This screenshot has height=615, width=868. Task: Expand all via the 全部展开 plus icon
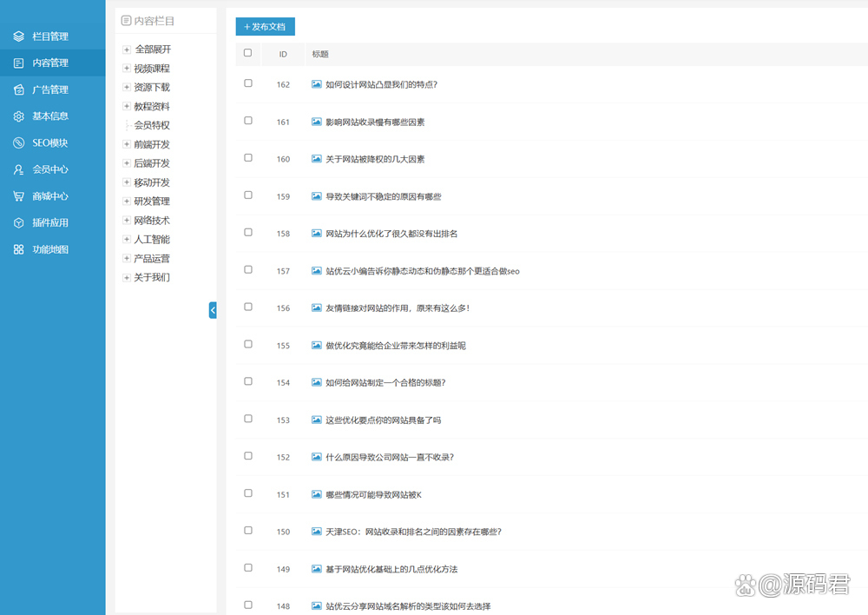pyautogui.click(x=127, y=50)
